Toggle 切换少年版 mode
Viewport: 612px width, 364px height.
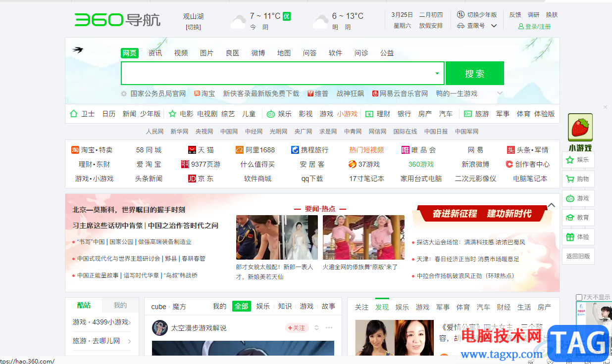click(477, 15)
